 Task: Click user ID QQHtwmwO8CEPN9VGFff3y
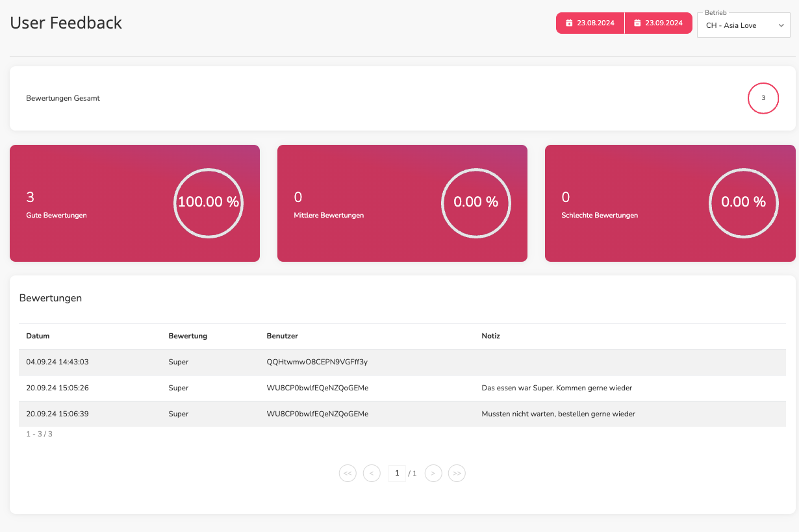pyautogui.click(x=317, y=362)
